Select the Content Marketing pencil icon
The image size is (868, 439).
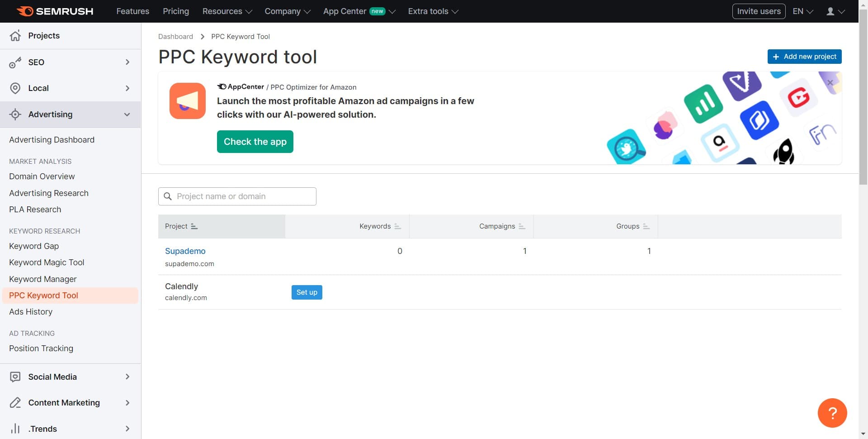(15, 402)
